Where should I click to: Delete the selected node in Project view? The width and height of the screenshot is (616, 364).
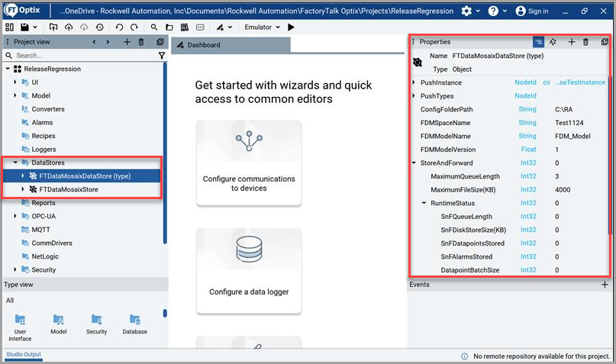(x=141, y=42)
